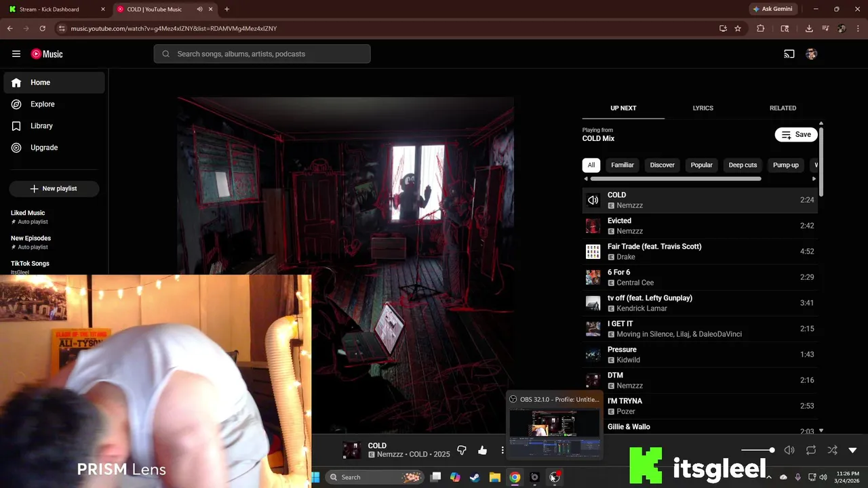
Task: Switch to the UP NEXT tab
Action: (623, 108)
